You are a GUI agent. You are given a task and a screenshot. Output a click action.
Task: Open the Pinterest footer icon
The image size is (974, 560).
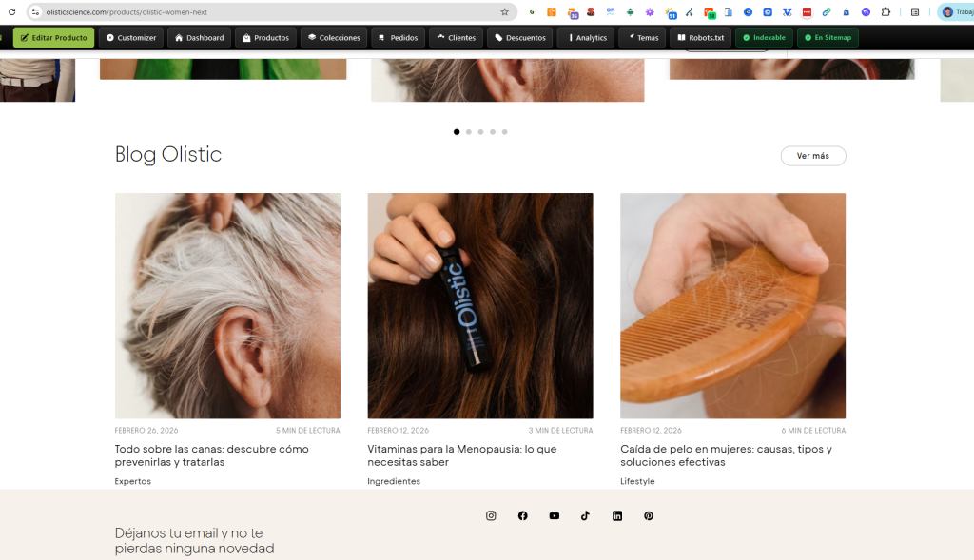tap(649, 515)
